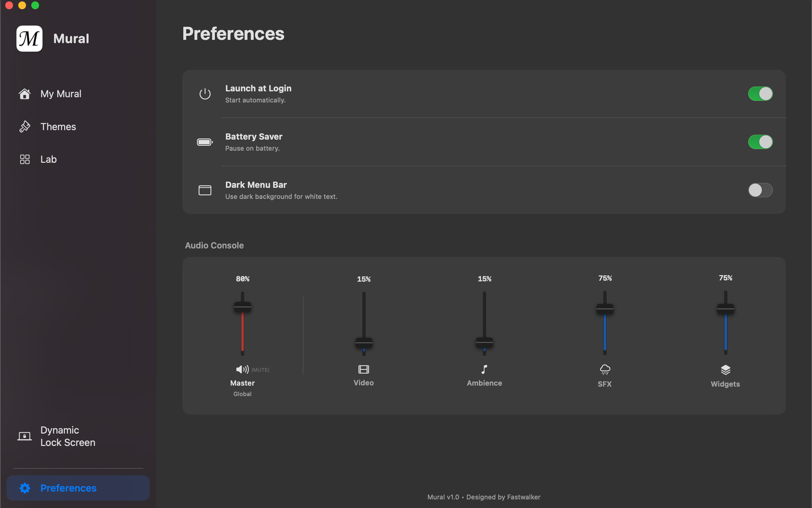812x508 pixels.
Task: Click the Master speaker mute icon
Action: click(x=243, y=369)
